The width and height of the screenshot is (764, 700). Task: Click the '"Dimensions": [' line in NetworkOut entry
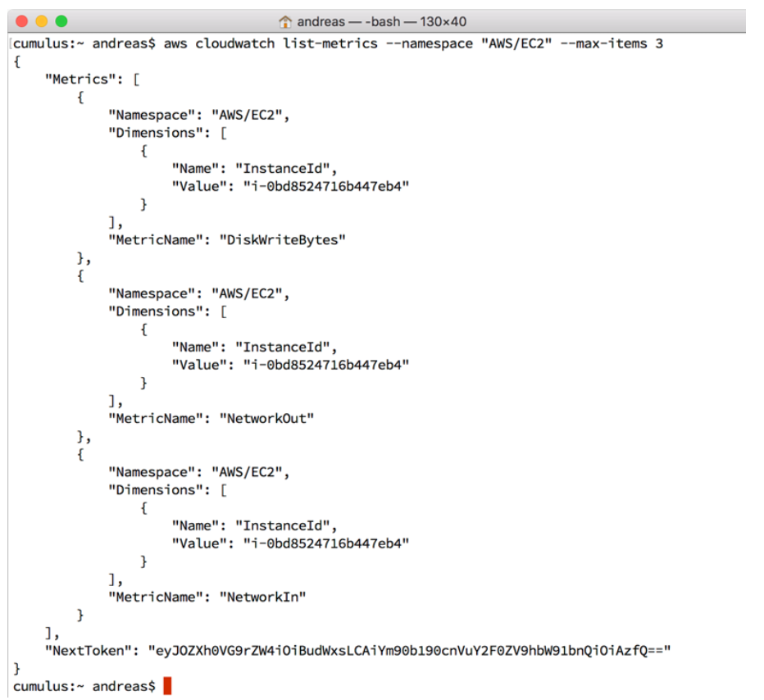167,311
